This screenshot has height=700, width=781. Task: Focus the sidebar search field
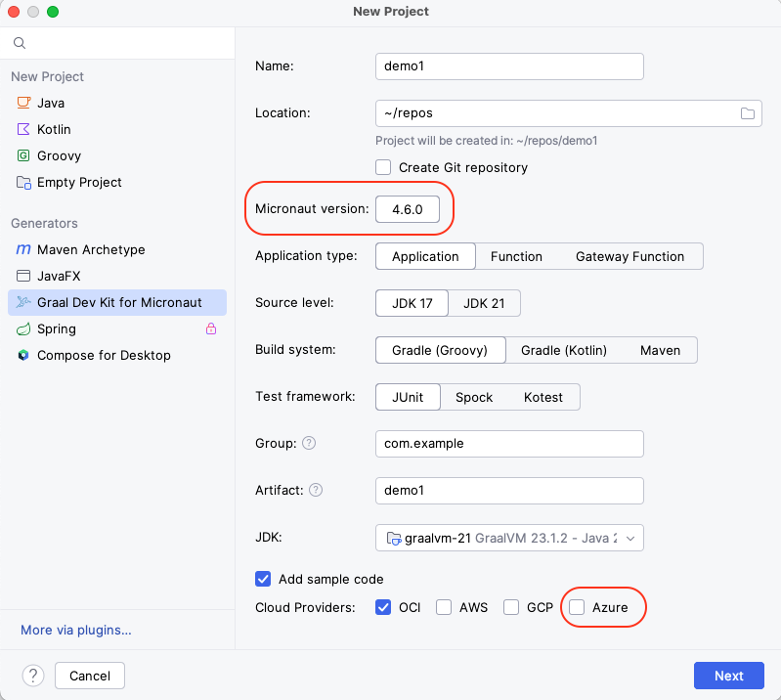(x=117, y=43)
